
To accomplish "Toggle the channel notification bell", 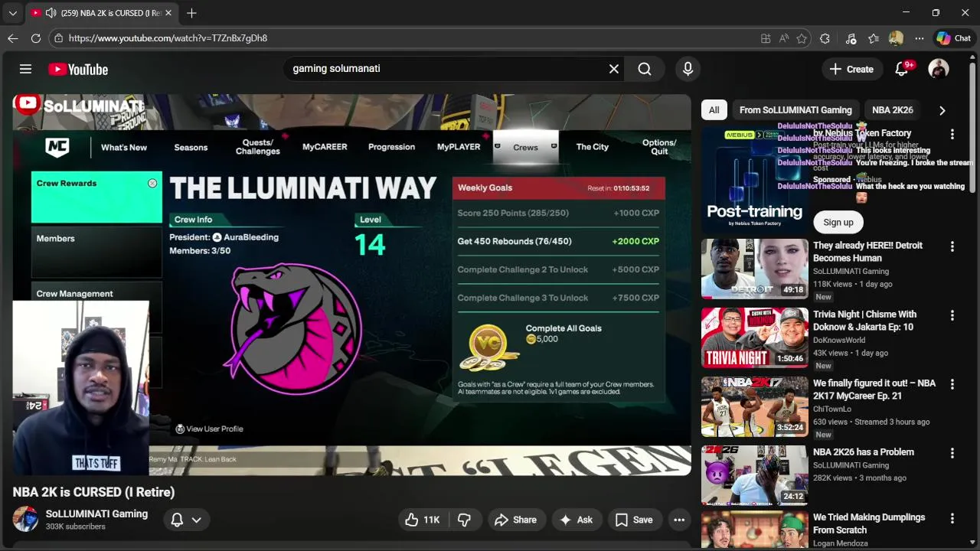I will (177, 520).
